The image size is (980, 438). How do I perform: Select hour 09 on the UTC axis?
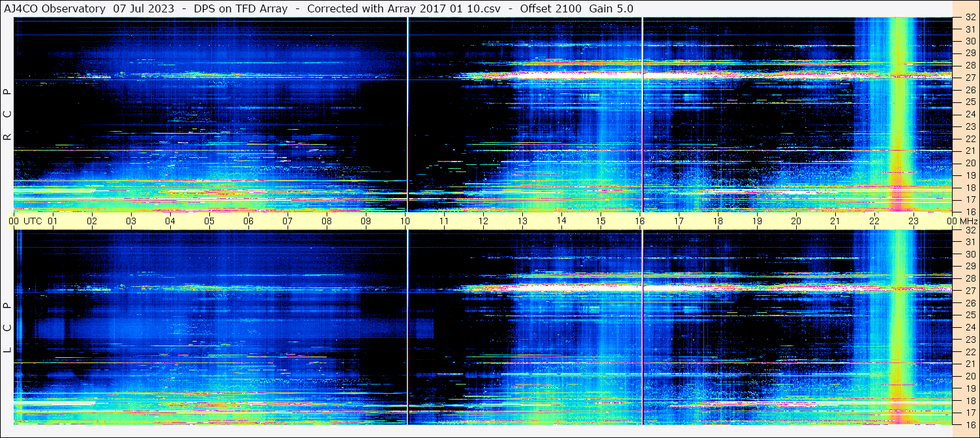(366, 221)
